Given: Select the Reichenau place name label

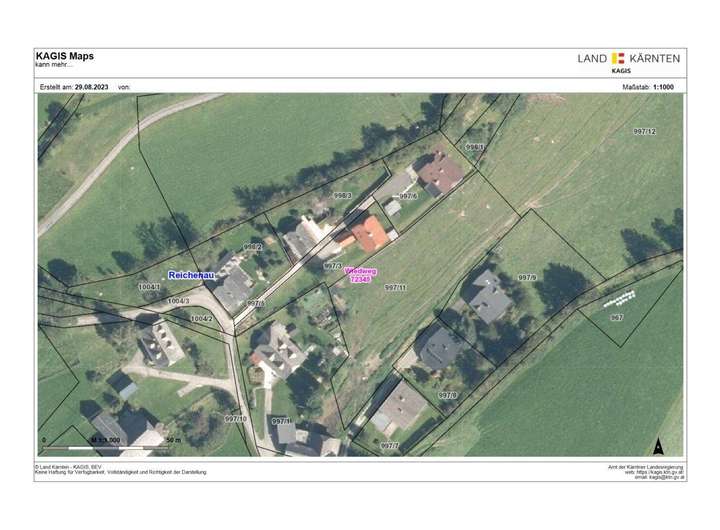Looking at the screenshot, I should [190, 274].
